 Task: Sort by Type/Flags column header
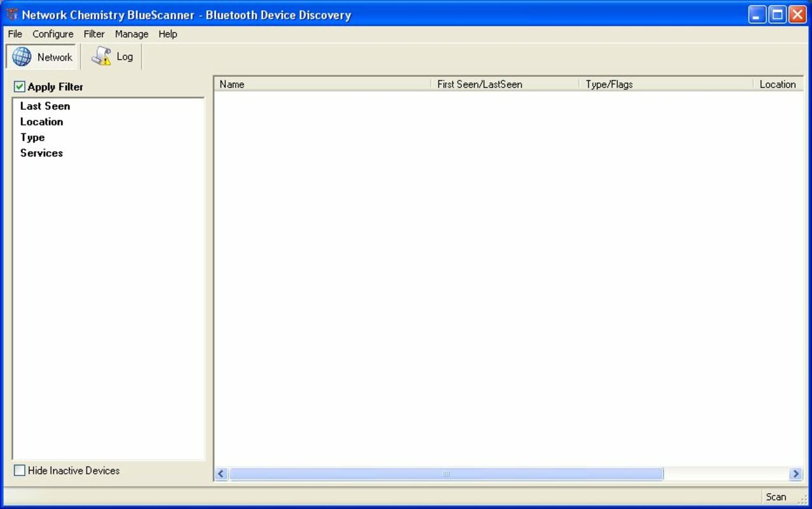667,84
